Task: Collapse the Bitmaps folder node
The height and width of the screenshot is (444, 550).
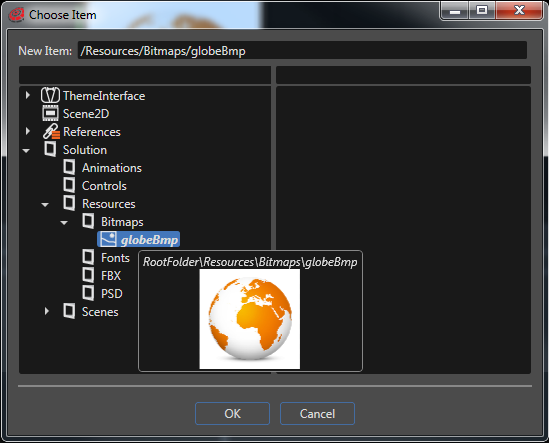Action: click(x=64, y=223)
